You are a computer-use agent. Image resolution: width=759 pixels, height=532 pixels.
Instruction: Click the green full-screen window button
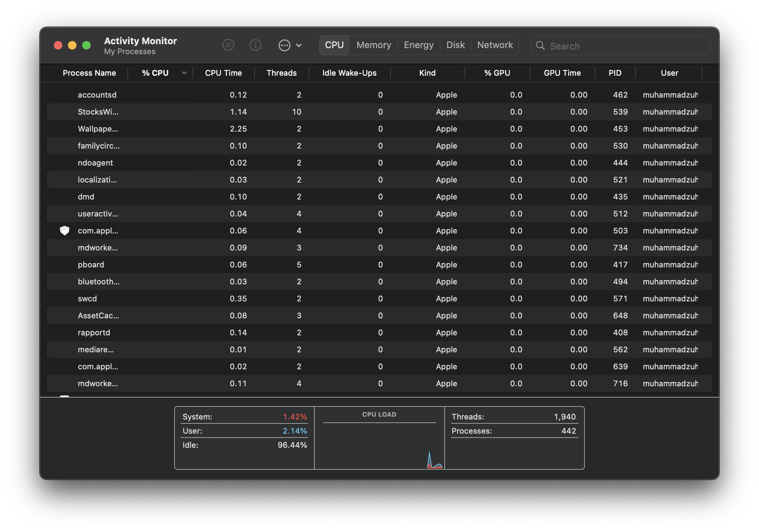coord(86,45)
